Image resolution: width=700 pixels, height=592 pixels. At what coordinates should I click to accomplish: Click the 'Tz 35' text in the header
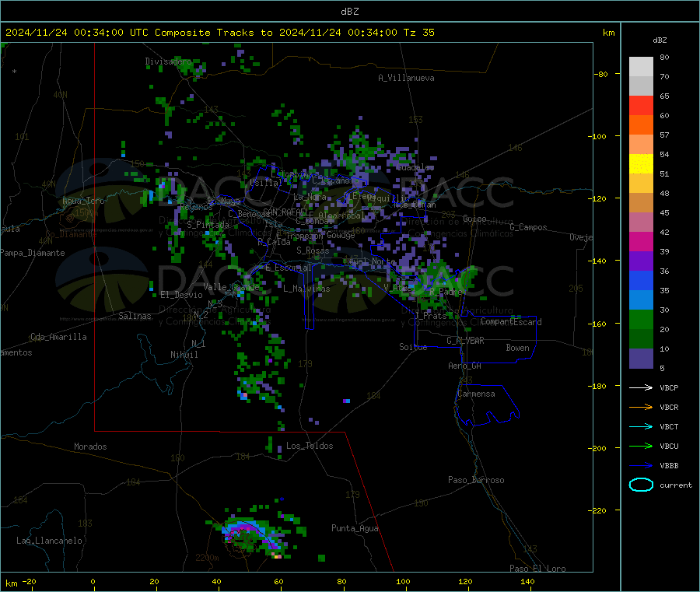pyautogui.click(x=418, y=33)
